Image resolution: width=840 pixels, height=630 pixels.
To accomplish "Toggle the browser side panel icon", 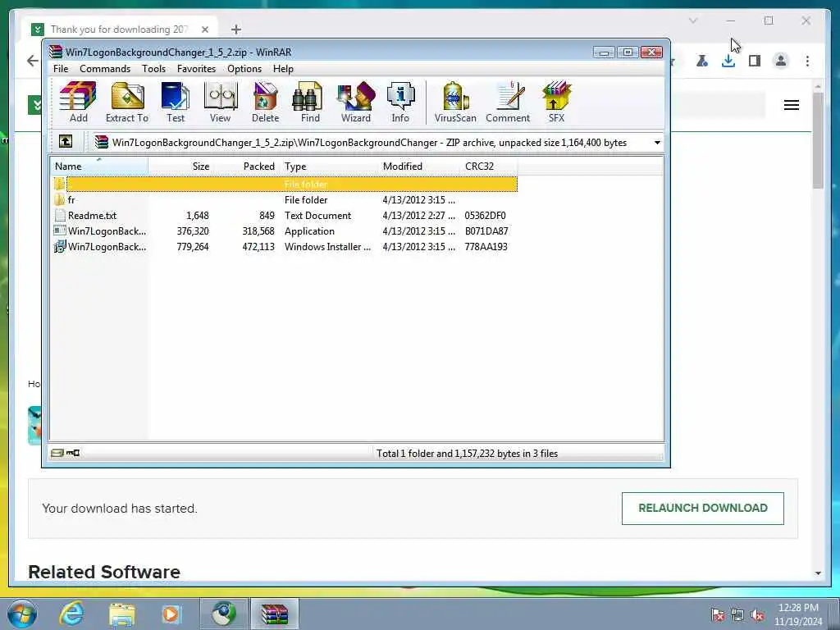I will (755, 61).
